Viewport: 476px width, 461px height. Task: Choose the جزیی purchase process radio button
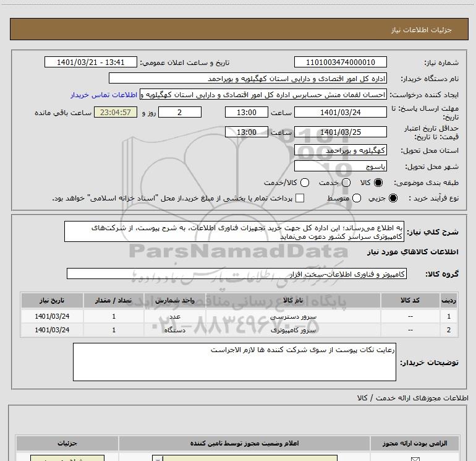coord(393,198)
